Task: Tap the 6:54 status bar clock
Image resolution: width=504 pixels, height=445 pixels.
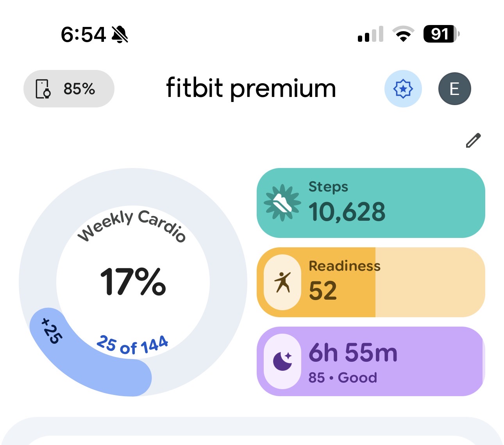Action: pos(83,34)
